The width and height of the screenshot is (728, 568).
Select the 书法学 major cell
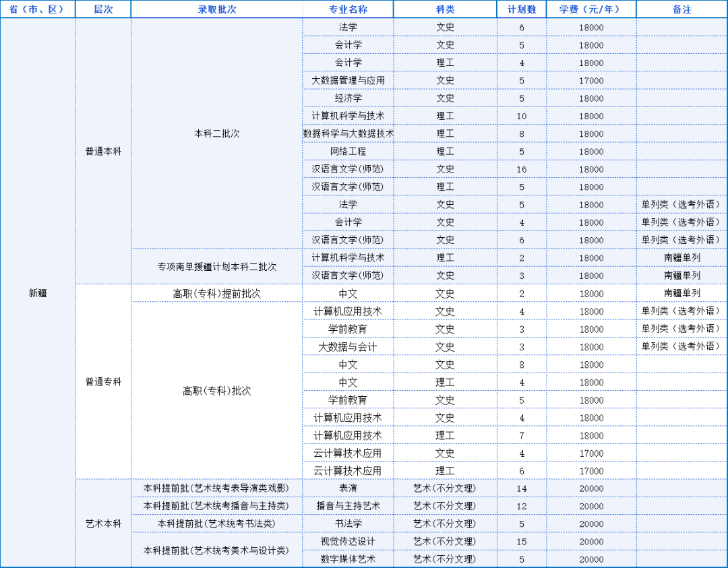point(348,523)
